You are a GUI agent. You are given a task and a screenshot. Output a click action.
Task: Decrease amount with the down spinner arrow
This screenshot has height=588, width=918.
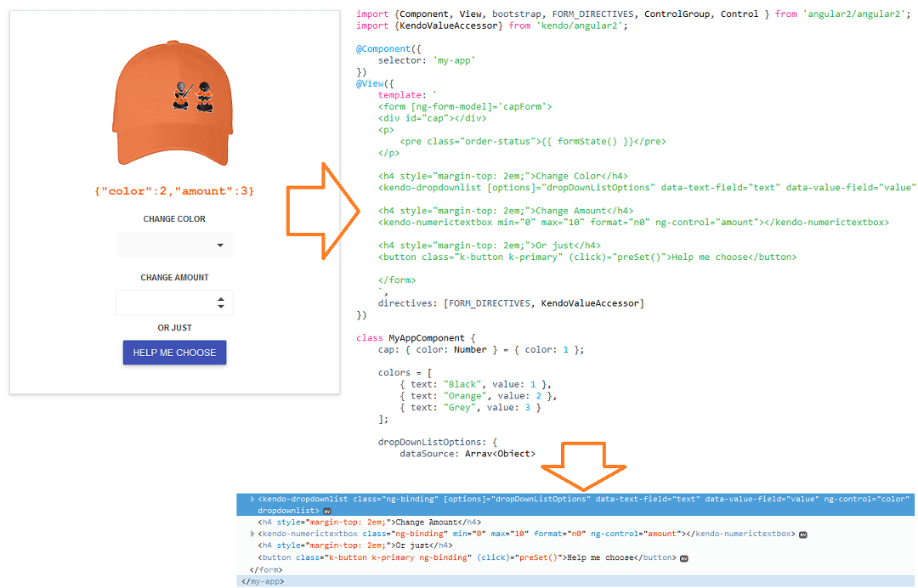(x=221, y=307)
